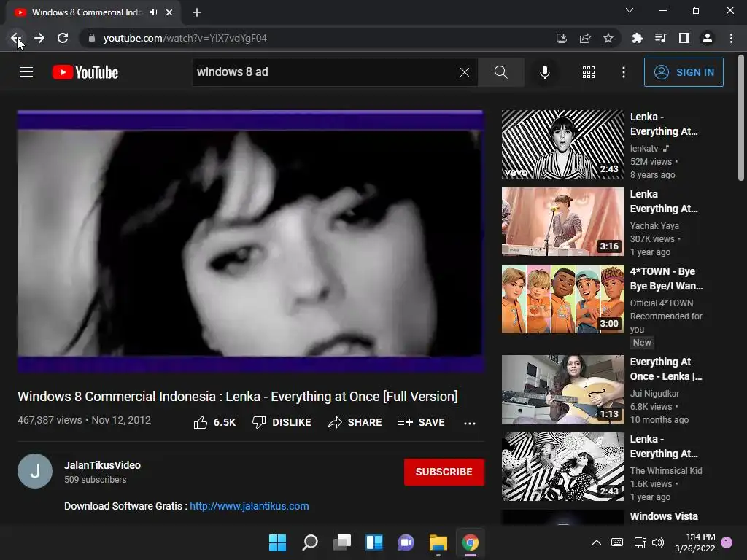747x560 pixels.
Task: Mute the tab audio speaker icon
Action: [153, 12]
